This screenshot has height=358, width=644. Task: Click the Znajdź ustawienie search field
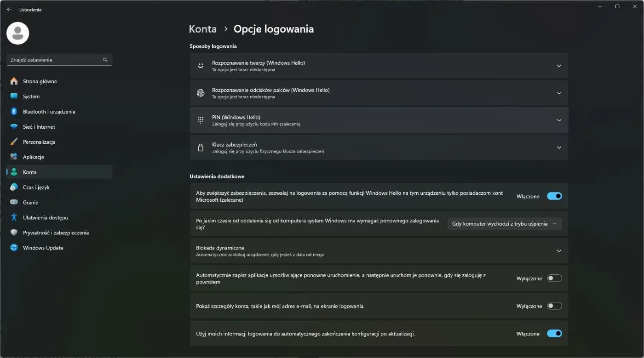coord(59,60)
